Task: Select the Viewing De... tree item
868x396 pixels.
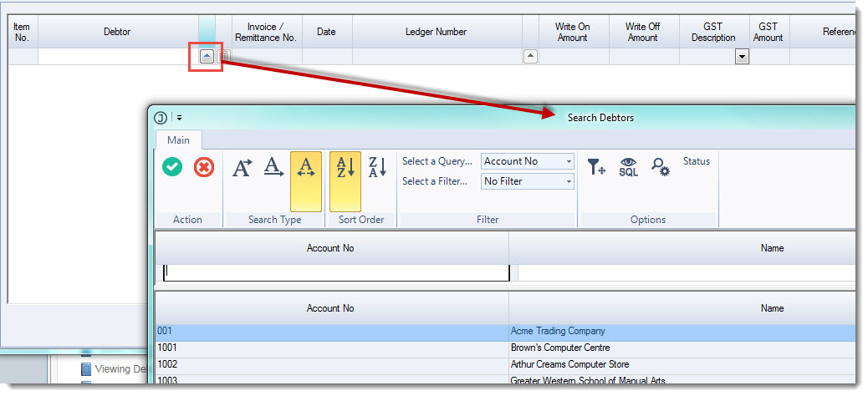Action: [x=114, y=369]
